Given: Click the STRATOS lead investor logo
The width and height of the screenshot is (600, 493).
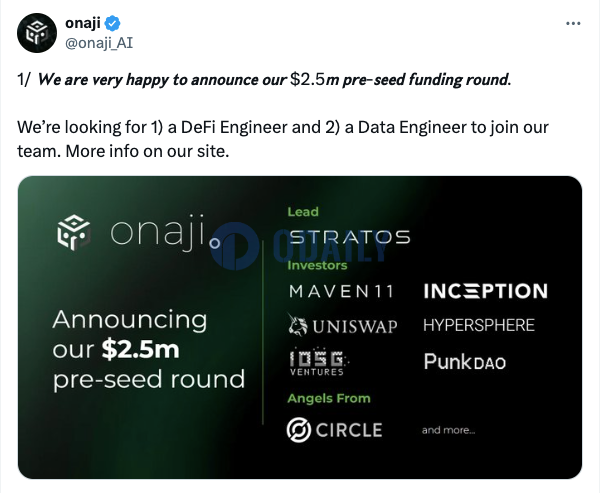Looking at the screenshot, I should coord(349,237).
